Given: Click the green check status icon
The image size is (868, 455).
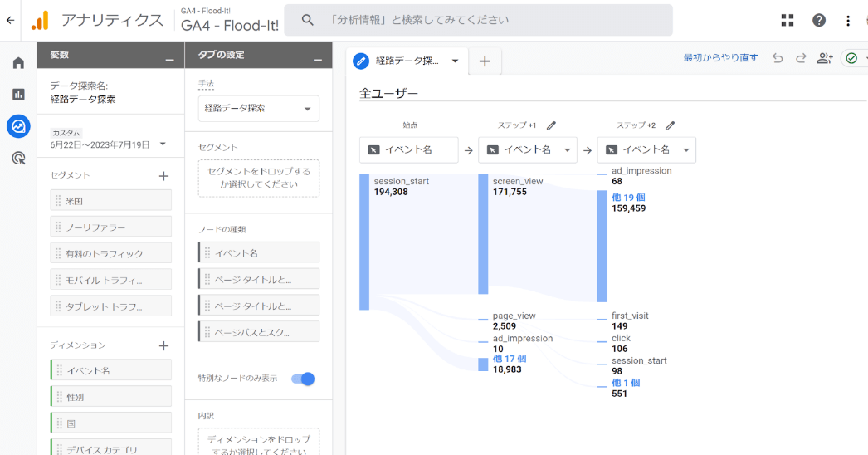Looking at the screenshot, I should pyautogui.click(x=851, y=58).
